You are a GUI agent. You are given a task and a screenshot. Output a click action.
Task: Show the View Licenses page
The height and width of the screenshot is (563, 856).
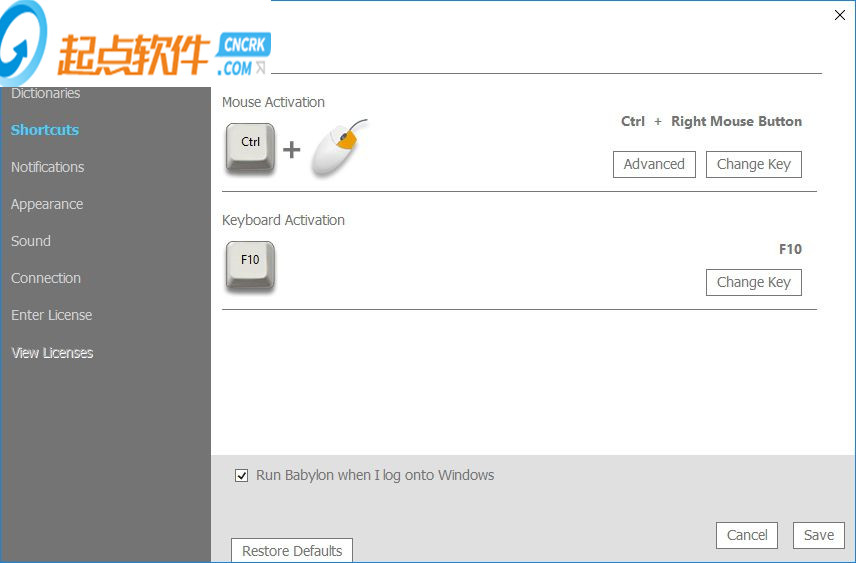pyautogui.click(x=52, y=353)
